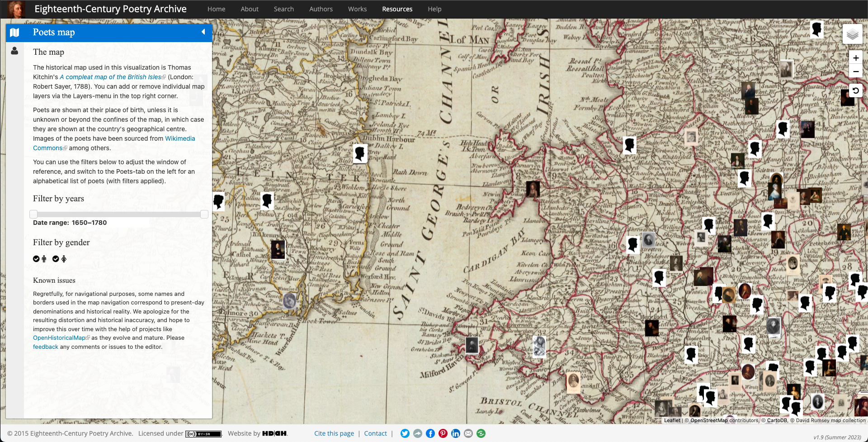Viewport: 868px width, 442px height.
Task: Open the Leaflet attribution link
Action: pyautogui.click(x=672, y=420)
